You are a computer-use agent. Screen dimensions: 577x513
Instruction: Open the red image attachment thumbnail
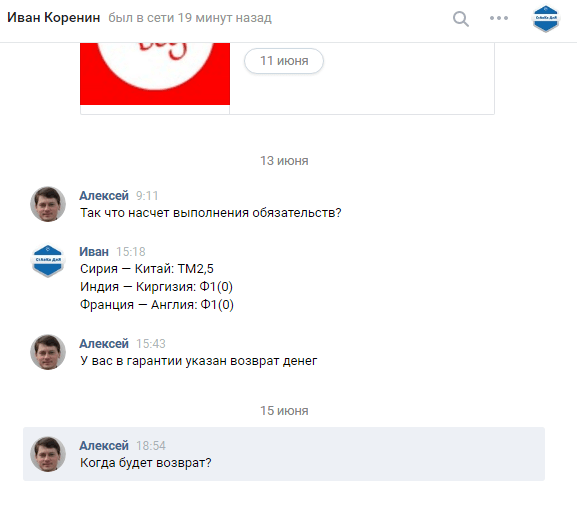[x=155, y=74]
